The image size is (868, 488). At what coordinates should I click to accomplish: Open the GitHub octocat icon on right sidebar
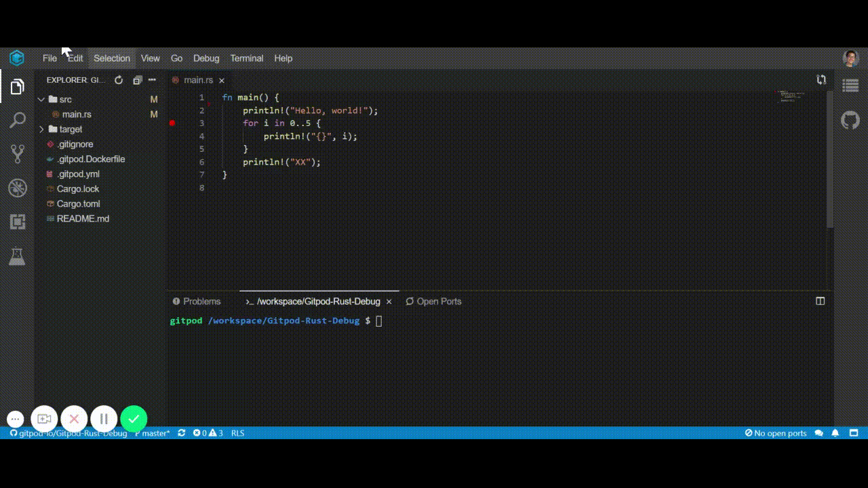pos(850,120)
